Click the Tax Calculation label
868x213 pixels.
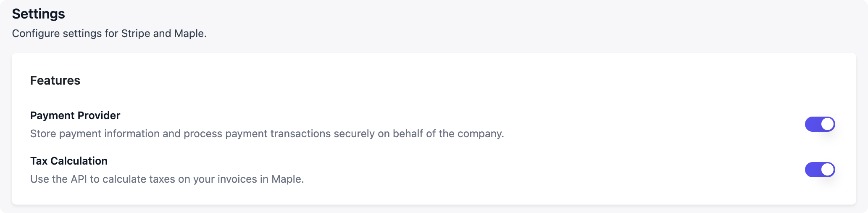click(69, 161)
